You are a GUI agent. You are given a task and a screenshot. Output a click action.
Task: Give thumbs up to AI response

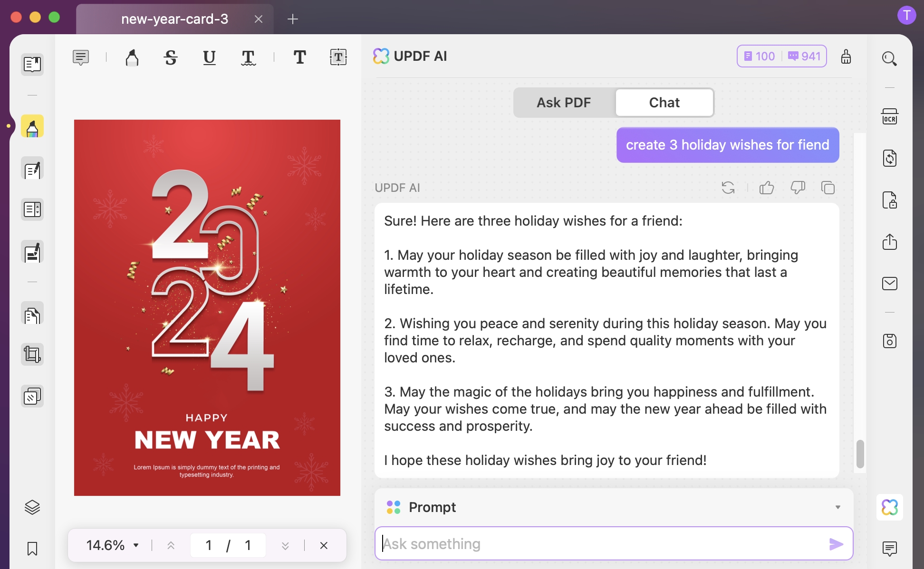click(767, 187)
